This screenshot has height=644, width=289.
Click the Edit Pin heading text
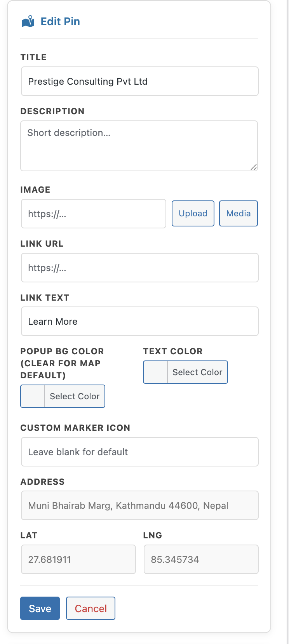60,21
